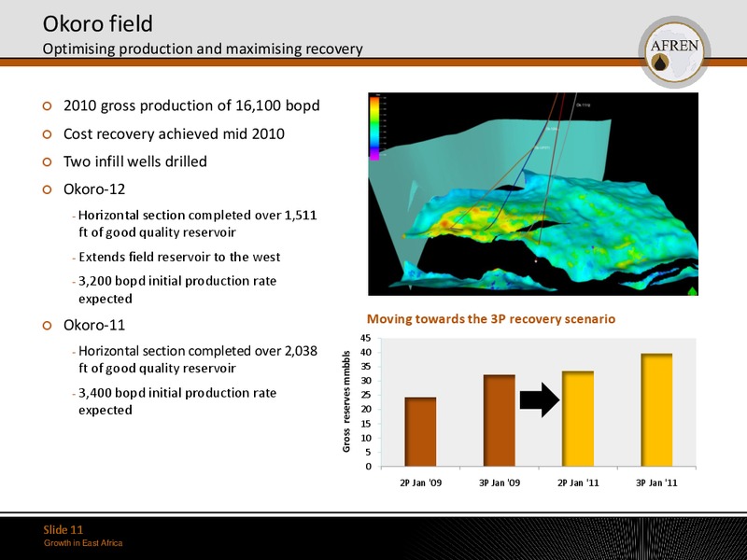Click the 'Cost recovery achieved mid 2010' bullet

coord(174,133)
